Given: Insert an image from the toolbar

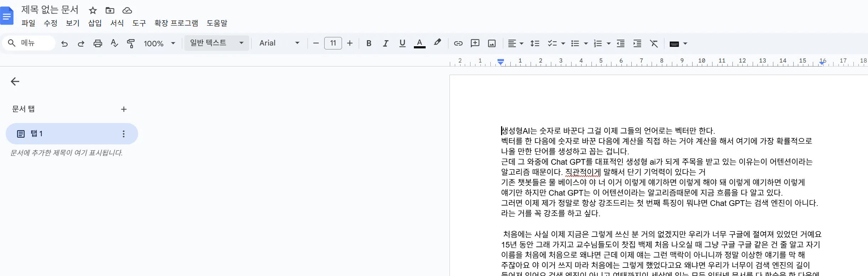Looking at the screenshot, I should 492,43.
